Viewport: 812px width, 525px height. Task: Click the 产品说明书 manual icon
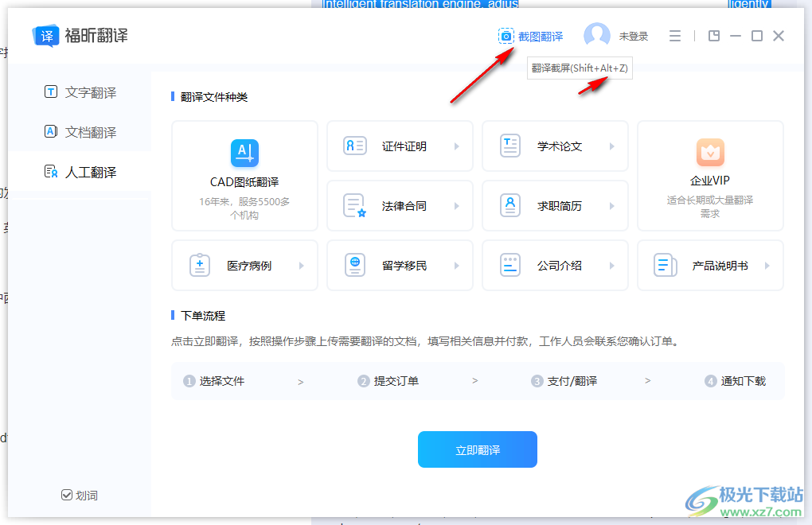click(x=665, y=266)
